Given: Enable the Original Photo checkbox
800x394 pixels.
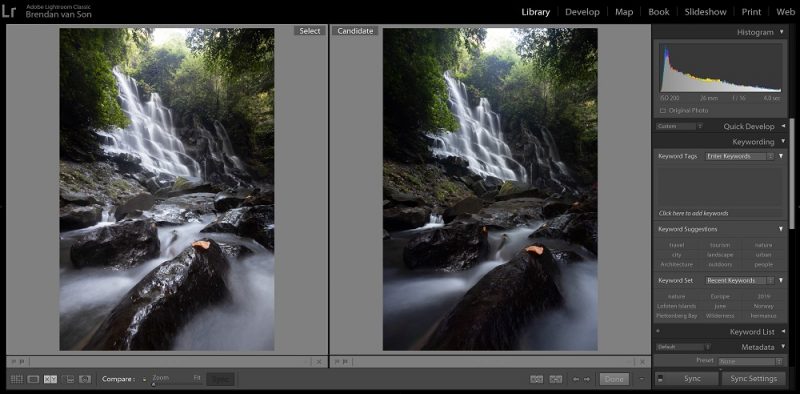Looking at the screenshot, I should click(663, 110).
